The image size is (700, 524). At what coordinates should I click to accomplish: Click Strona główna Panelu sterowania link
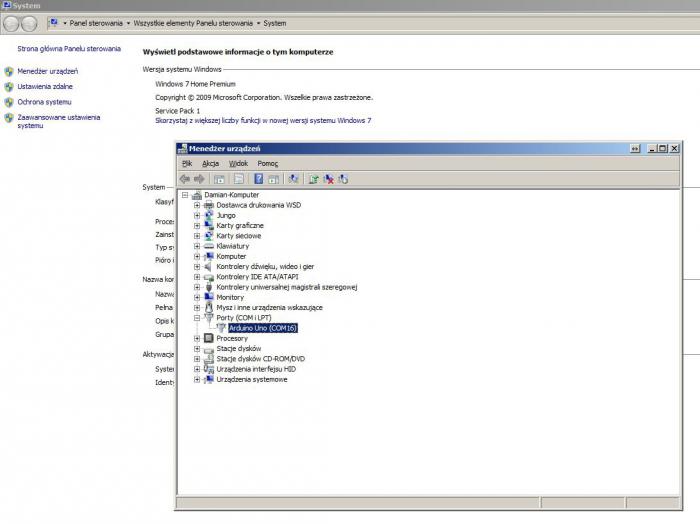[68, 48]
